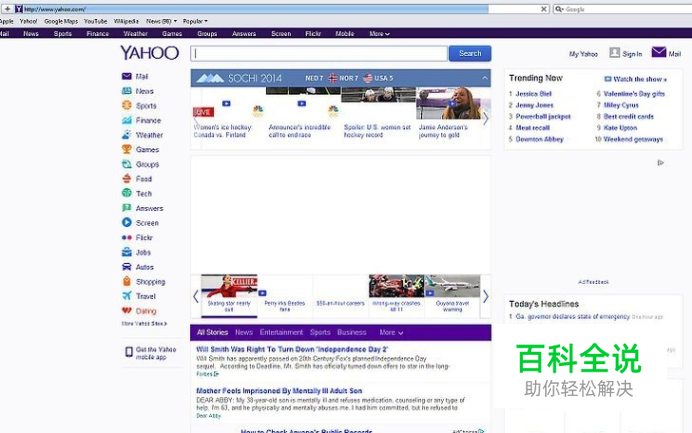
Task: Click the browser address bar
Action: [281, 9]
